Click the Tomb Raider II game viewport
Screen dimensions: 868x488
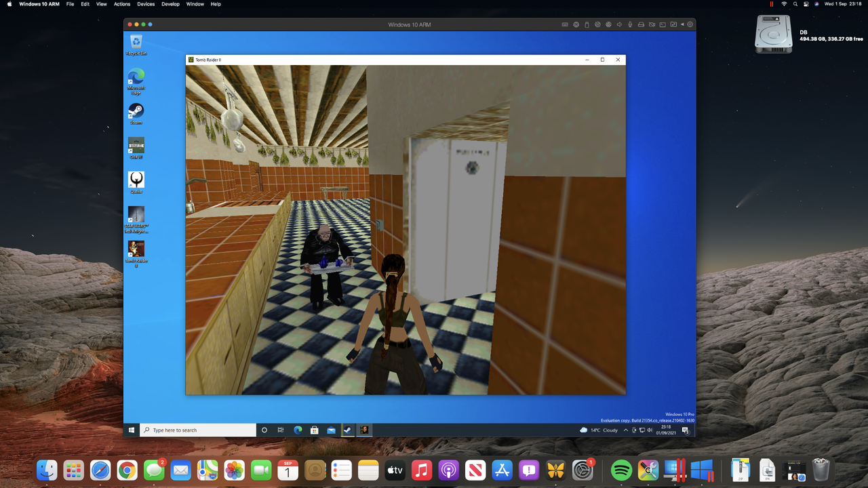coord(406,230)
